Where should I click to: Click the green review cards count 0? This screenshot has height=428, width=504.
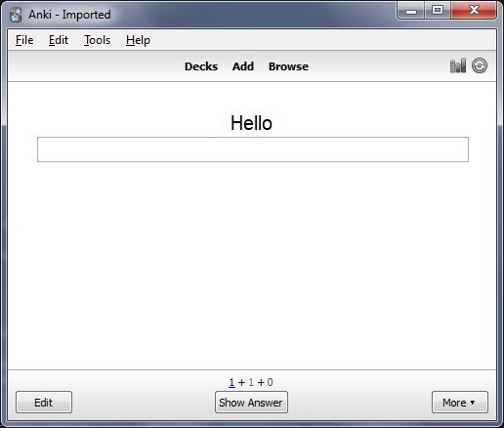pos(270,382)
